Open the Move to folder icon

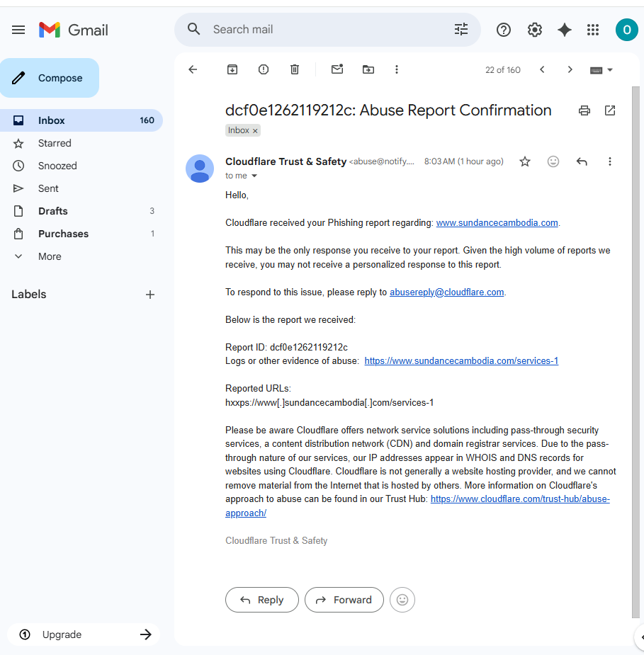[x=368, y=69]
